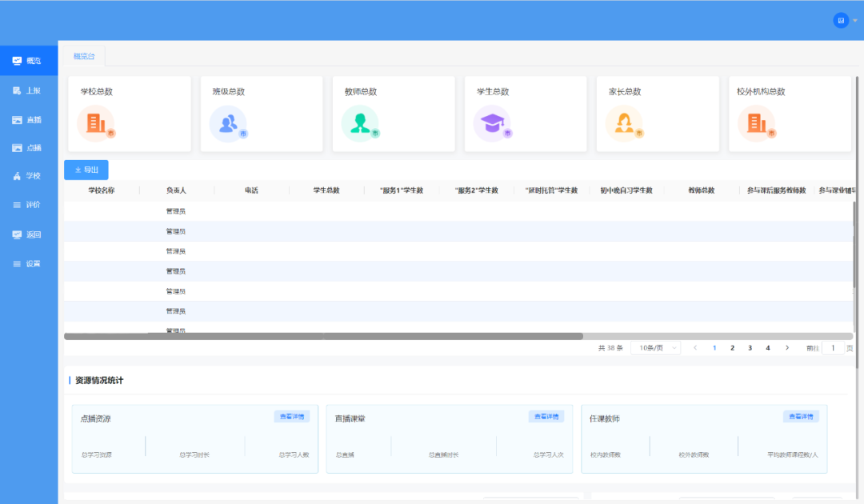Click the people icon on 班级总数 card
Screen dimensions: 864x504
[228, 125]
